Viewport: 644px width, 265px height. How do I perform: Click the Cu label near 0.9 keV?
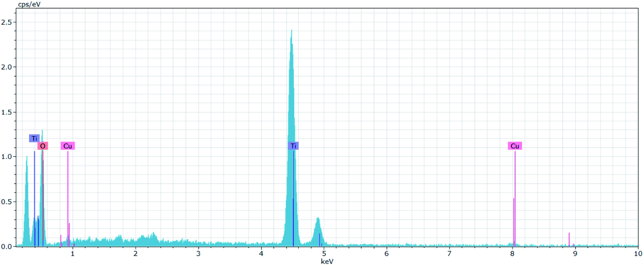(68, 146)
